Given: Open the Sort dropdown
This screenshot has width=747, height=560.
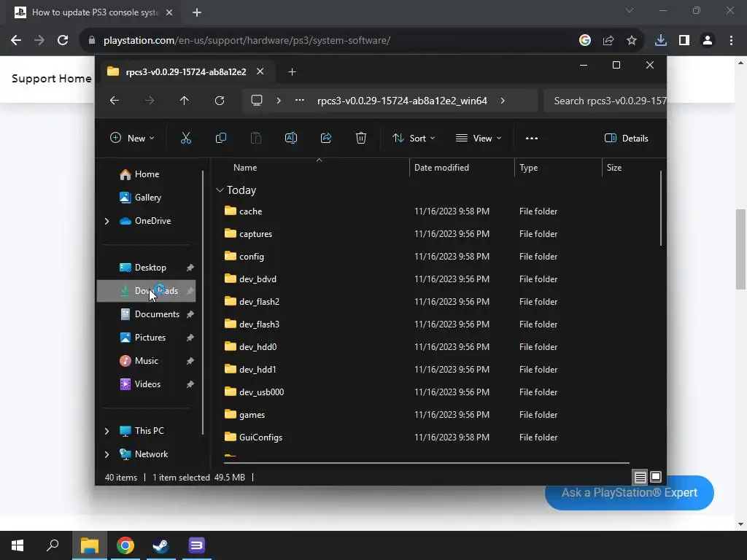Looking at the screenshot, I should click(x=413, y=138).
